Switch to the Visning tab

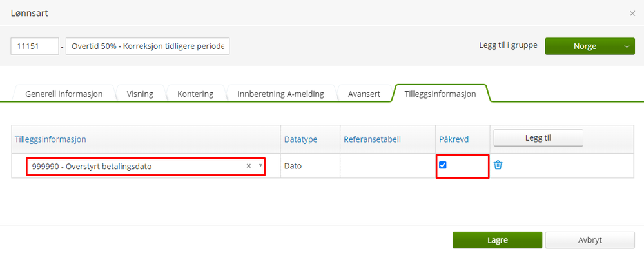pyautogui.click(x=141, y=94)
